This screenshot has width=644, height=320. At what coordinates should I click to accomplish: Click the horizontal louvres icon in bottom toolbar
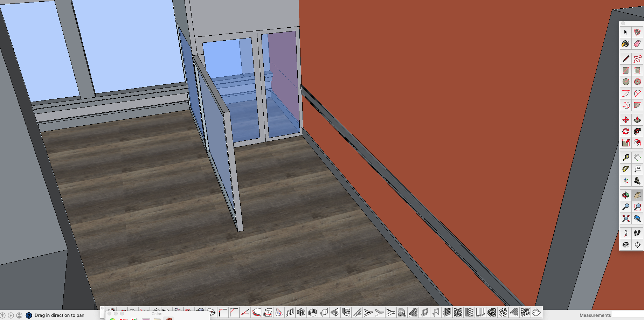pyautogui.click(x=470, y=312)
